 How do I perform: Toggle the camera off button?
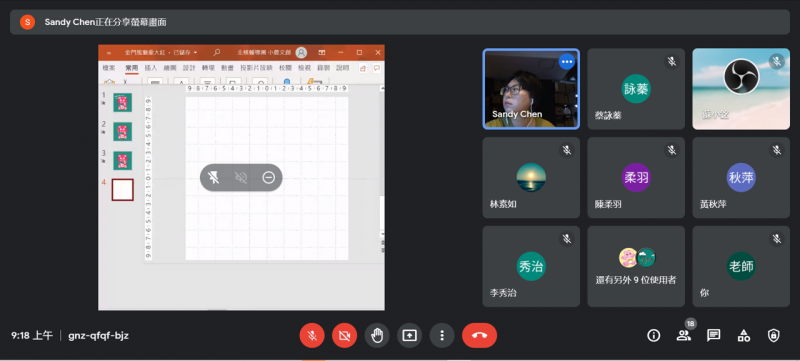344,336
